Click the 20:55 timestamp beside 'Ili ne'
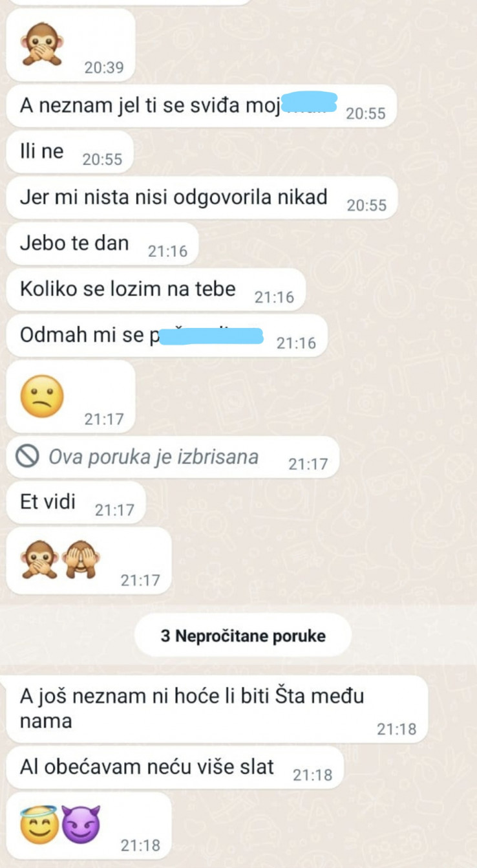Screen dimensions: 477x868 point(102,160)
